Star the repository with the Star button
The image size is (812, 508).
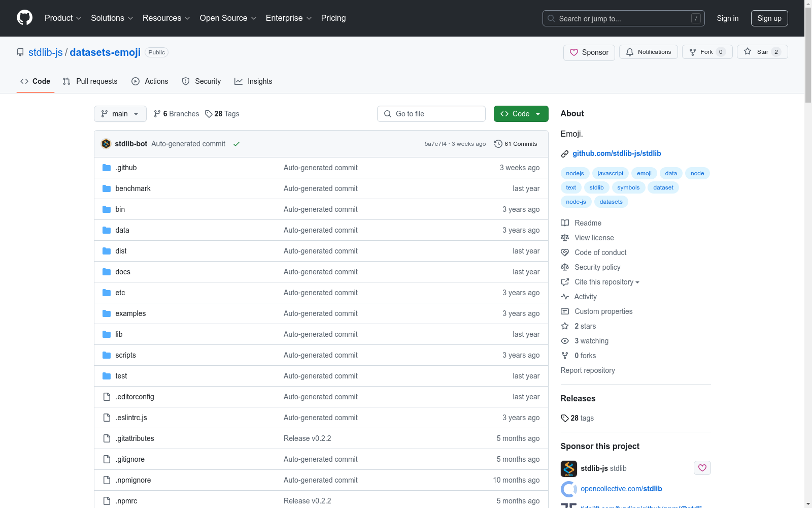click(x=762, y=52)
